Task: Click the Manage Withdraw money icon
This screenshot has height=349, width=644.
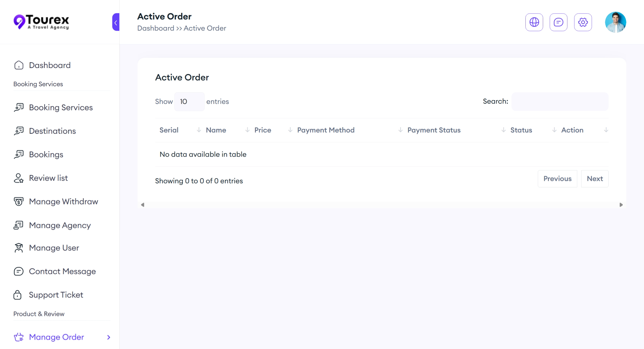Action: coord(19,201)
